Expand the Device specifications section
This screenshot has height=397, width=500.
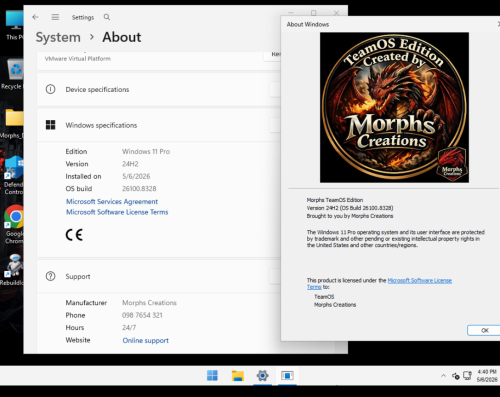(159, 89)
